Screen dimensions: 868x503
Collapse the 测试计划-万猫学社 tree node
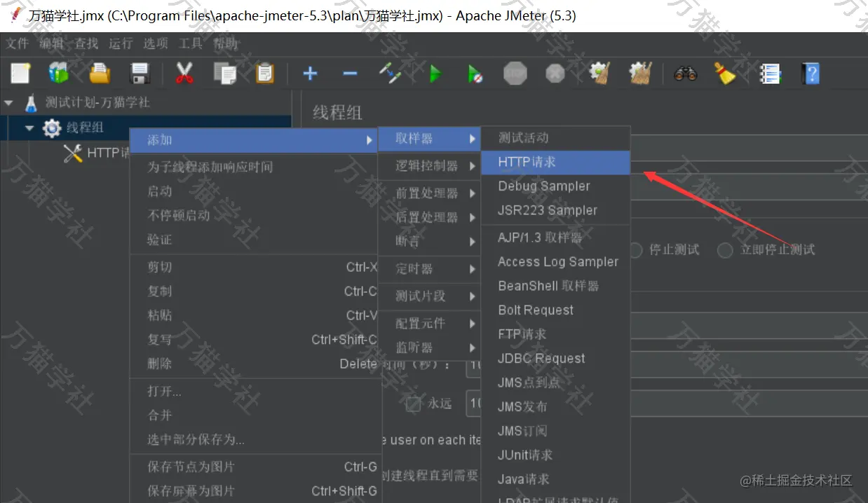(x=8, y=103)
